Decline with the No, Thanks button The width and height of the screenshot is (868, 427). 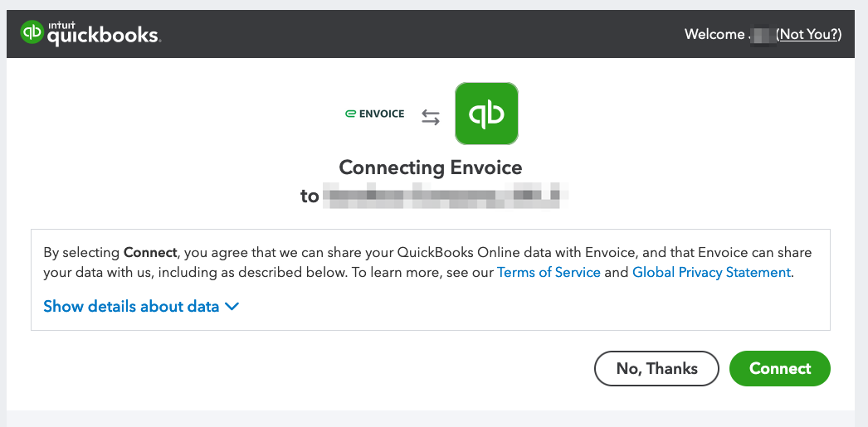click(x=656, y=368)
